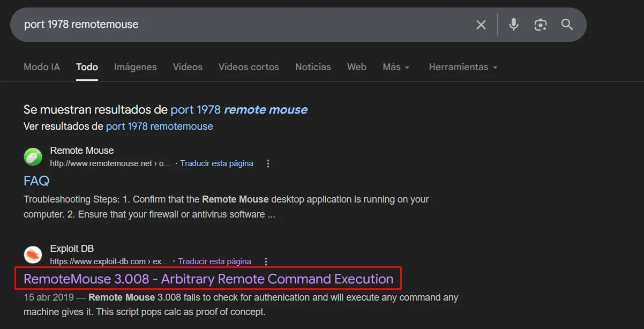Open more options for the Exploit DB result
The height and width of the screenshot is (329, 644).
(x=266, y=261)
